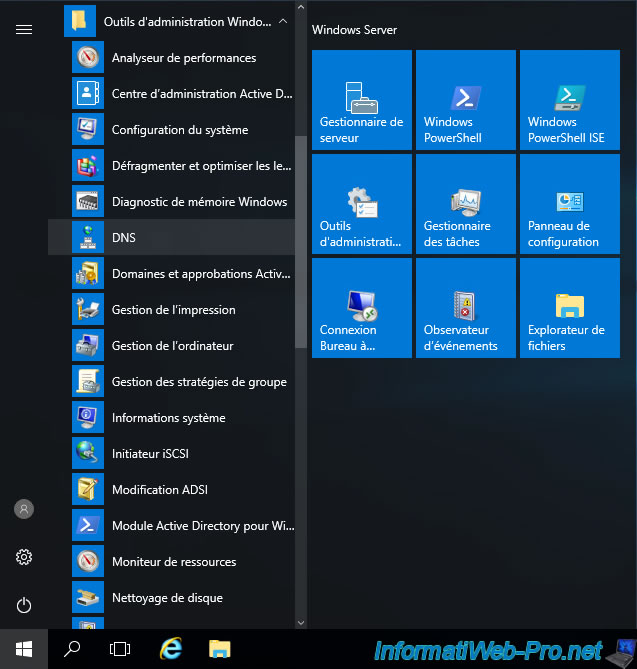
Task: Open Modification ADSI icon
Action: tap(88, 489)
